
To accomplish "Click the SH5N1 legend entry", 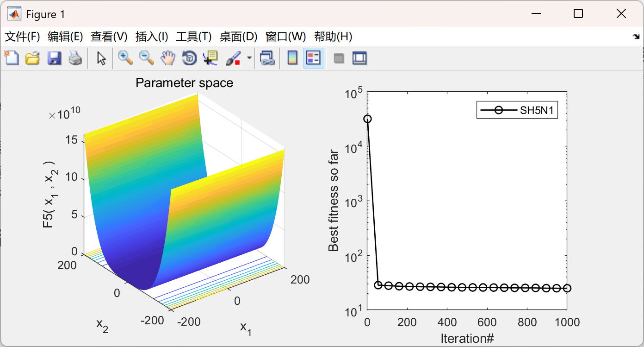I will [x=517, y=110].
